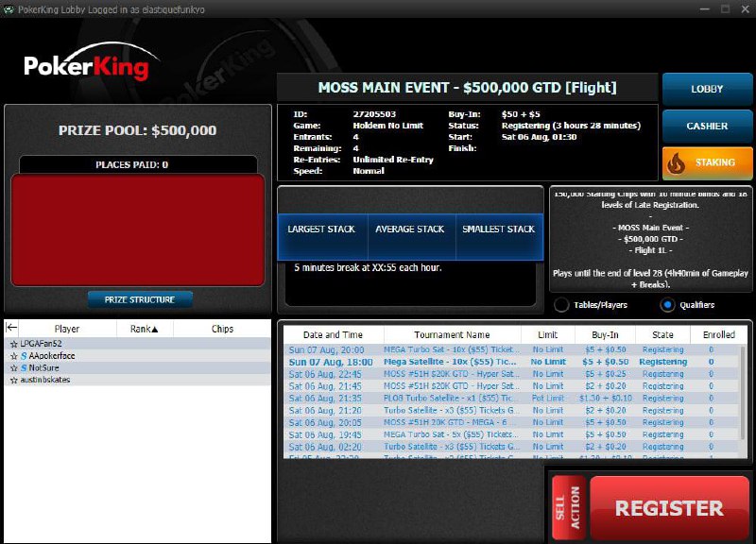This screenshot has width=756, height=544.
Task: Select the Qualifiers radio button
Action: [x=667, y=305]
